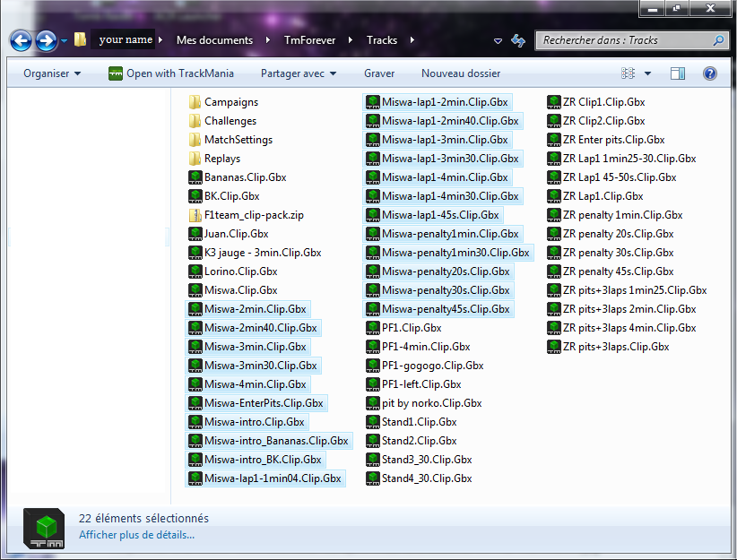The width and height of the screenshot is (737, 560).
Task: Click Afficher plus de détails link
Action: pyautogui.click(x=137, y=535)
